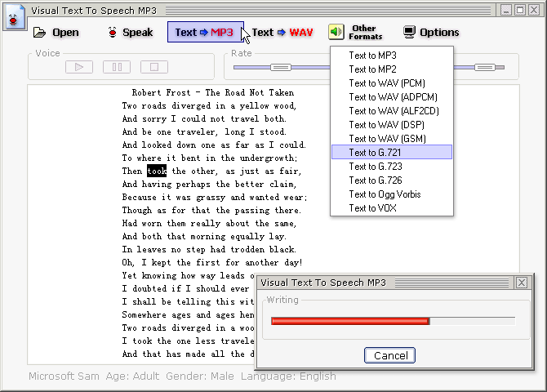The height and width of the screenshot is (392, 547).
Task: Click the app logo icon in title bar
Action: click(15, 17)
